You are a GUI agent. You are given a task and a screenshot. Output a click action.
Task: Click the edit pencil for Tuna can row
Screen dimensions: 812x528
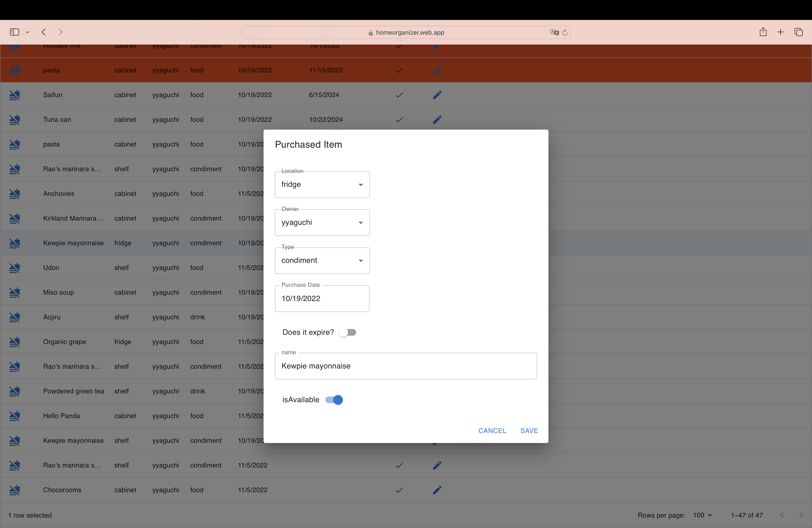437,119
